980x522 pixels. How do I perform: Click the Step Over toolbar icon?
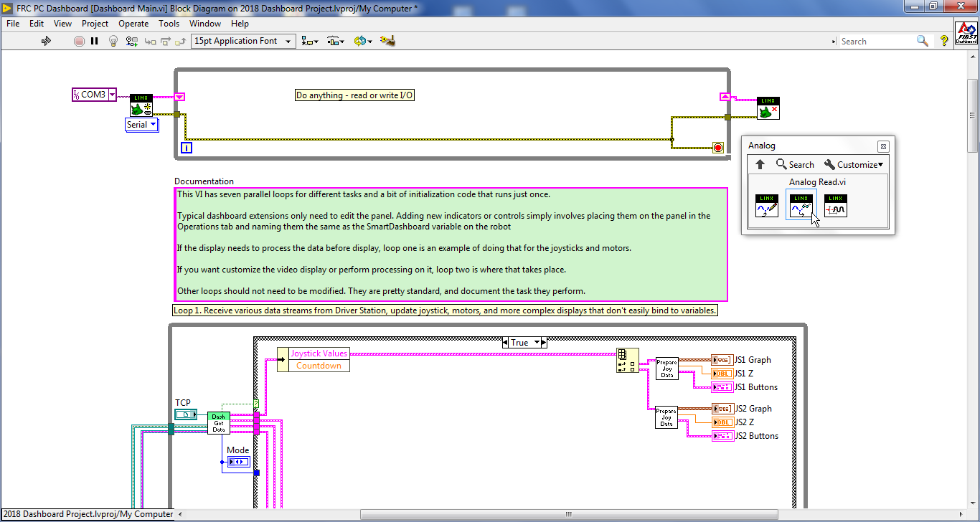pyautogui.click(x=166, y=41)
